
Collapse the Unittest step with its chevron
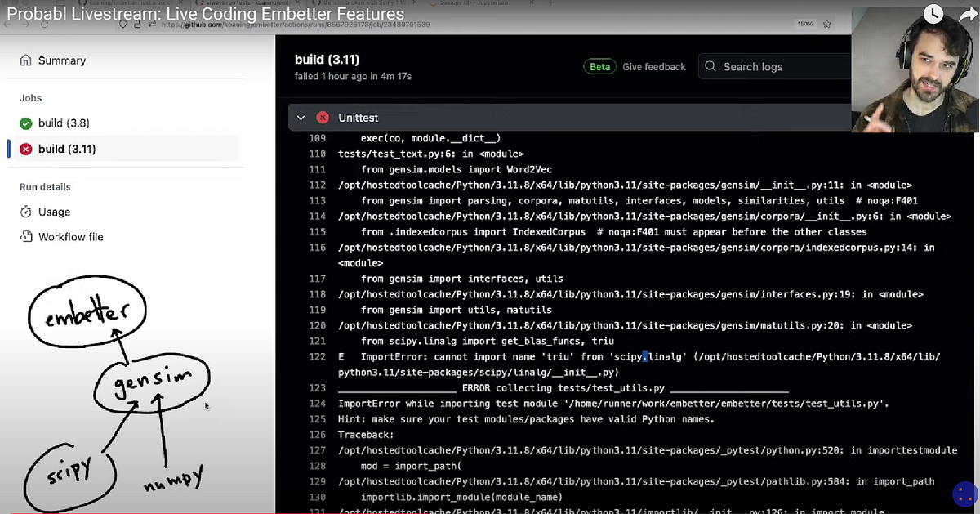(301, 117)
